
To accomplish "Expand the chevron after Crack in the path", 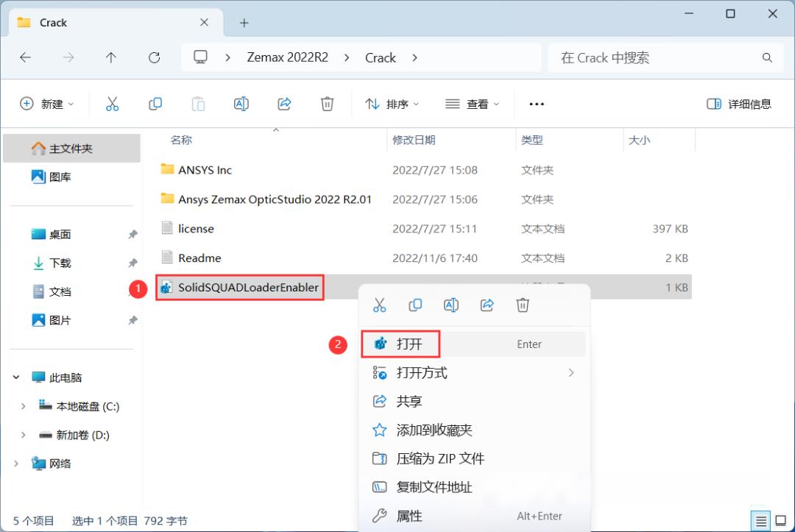I will pyautogui.click(x=414, y=57).
